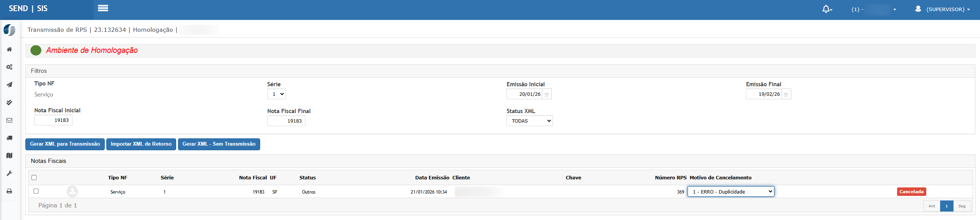Screen dimensions: 980x220
Task: Click Gerar XML para Transmissão button
Action: [x=65, y=144]
